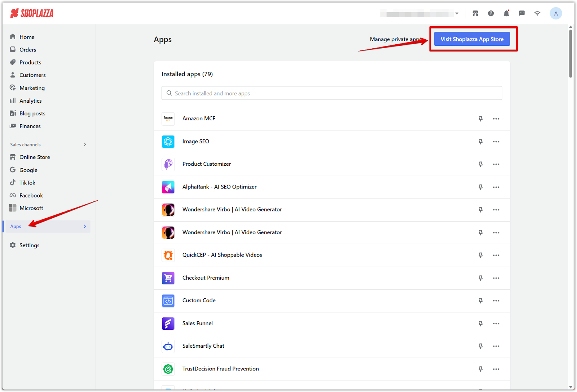This screenshot has height=392, width=577.
Task: Click the Custom Code app icon
Action: point(168,300)
